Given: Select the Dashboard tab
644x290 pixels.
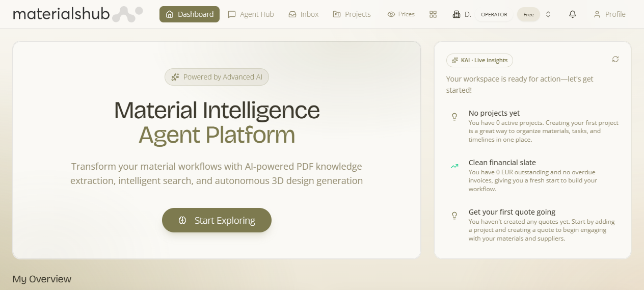Looking at the screenshot, I should pyautogui.click(x=190, y=14).
